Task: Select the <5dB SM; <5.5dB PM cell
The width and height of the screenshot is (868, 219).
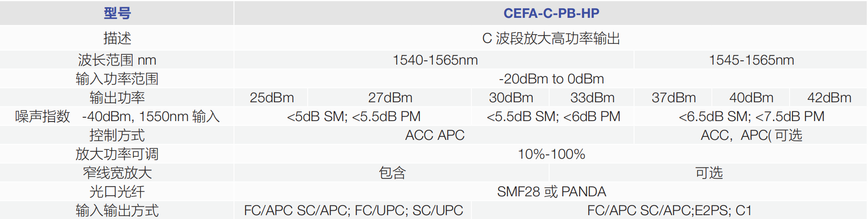Action: pos(353,116)
